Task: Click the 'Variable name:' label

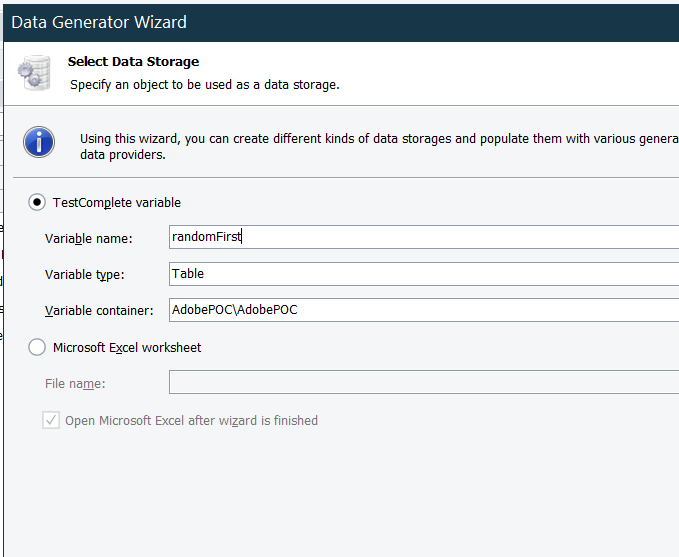Action: [x=96, y=238]
